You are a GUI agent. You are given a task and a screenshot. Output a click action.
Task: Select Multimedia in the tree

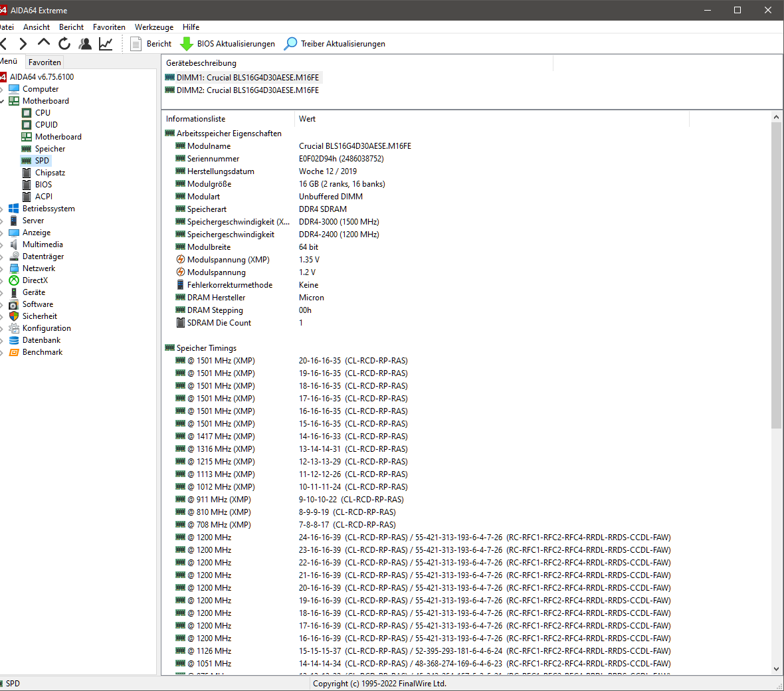pos(43,245)
